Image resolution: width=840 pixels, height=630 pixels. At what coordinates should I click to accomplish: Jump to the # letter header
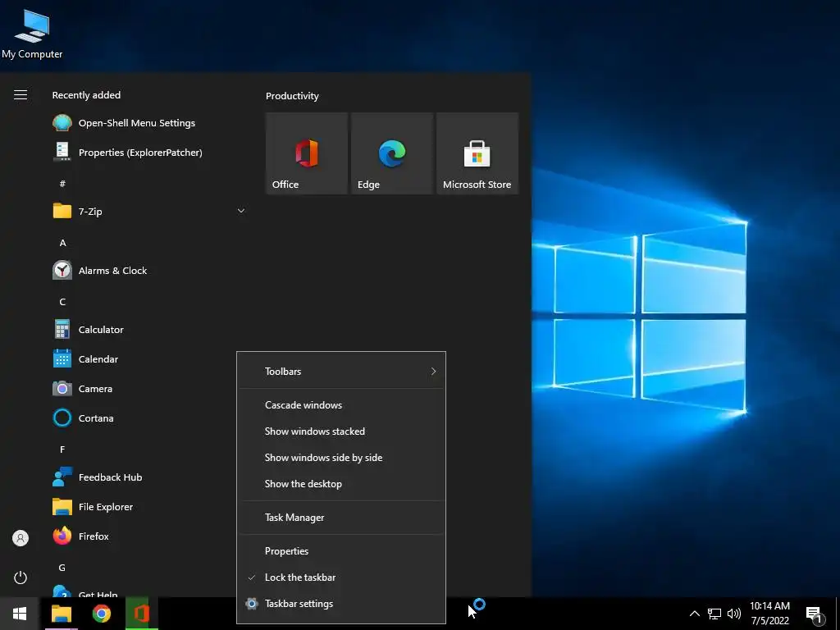point(62,184)
